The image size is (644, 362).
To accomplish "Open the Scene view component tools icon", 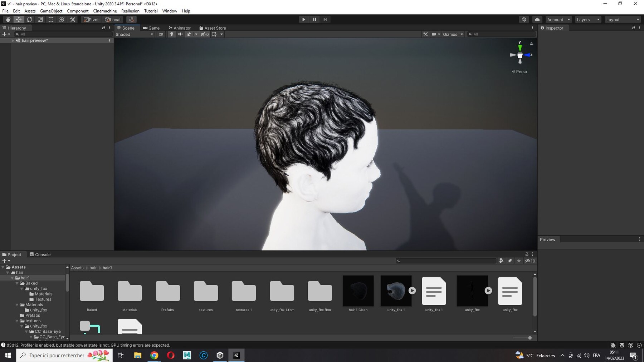I will [x=425, y=34].
